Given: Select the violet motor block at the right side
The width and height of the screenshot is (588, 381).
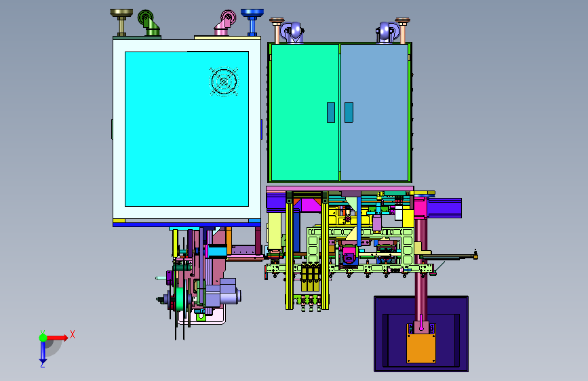Looking at the screenshot, I should point(445,208).
